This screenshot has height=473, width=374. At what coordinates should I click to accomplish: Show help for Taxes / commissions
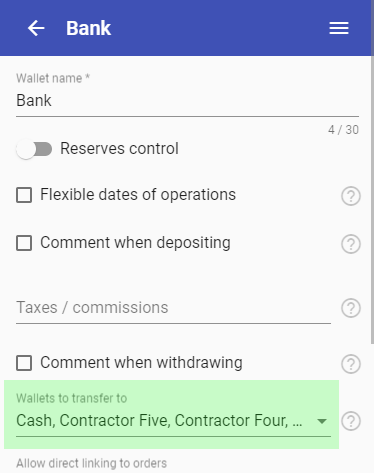point(351,308)
